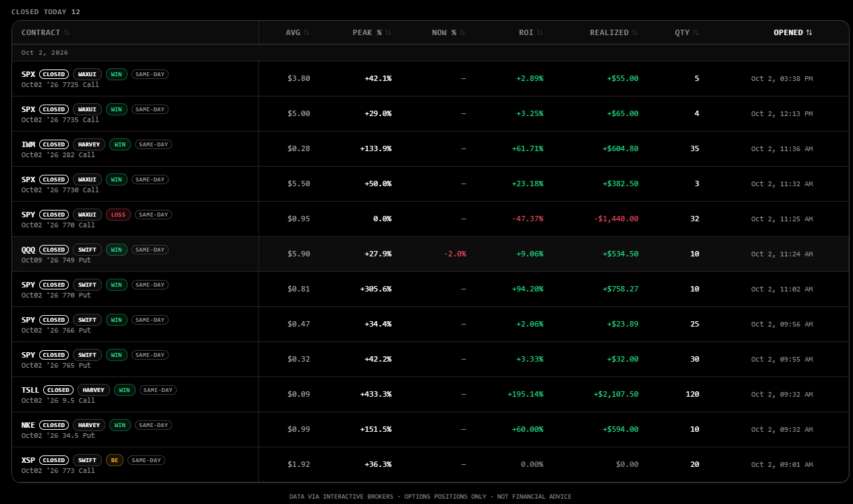Select the TSLL ticker symbol
853x504 pixels.
pyautogui.click(x=30, y=390)
